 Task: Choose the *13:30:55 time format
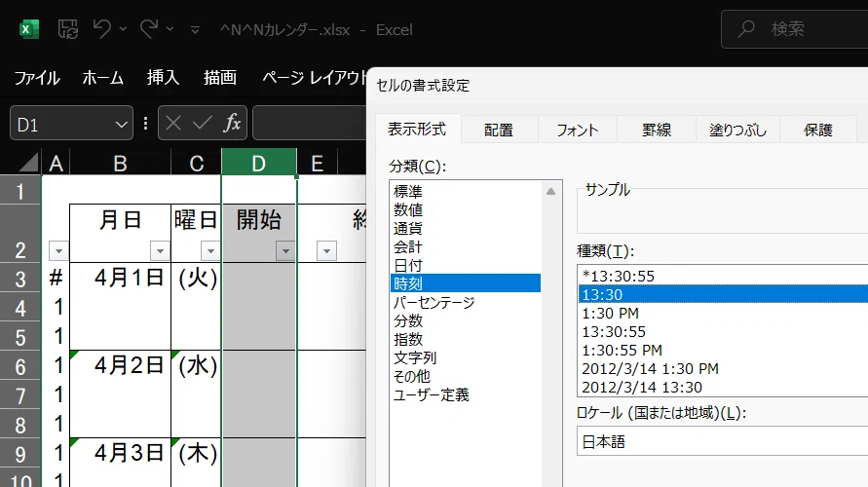(723, 276)
